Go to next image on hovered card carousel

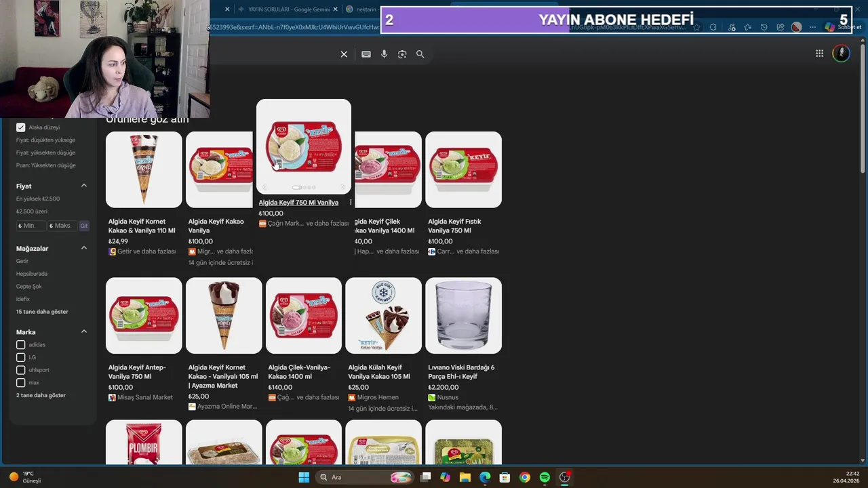pyautogui.click(x=342, y=188)
